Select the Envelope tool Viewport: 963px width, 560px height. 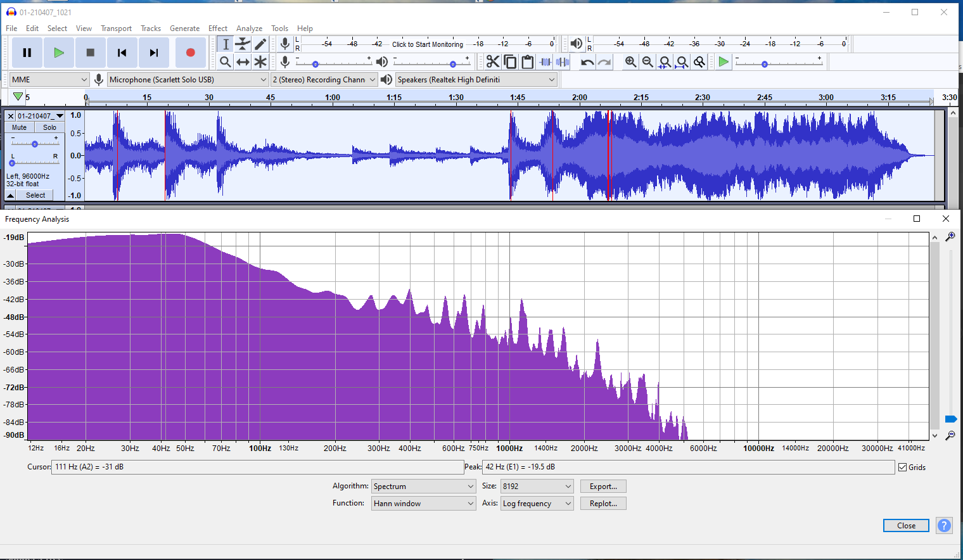pos(243,44)
